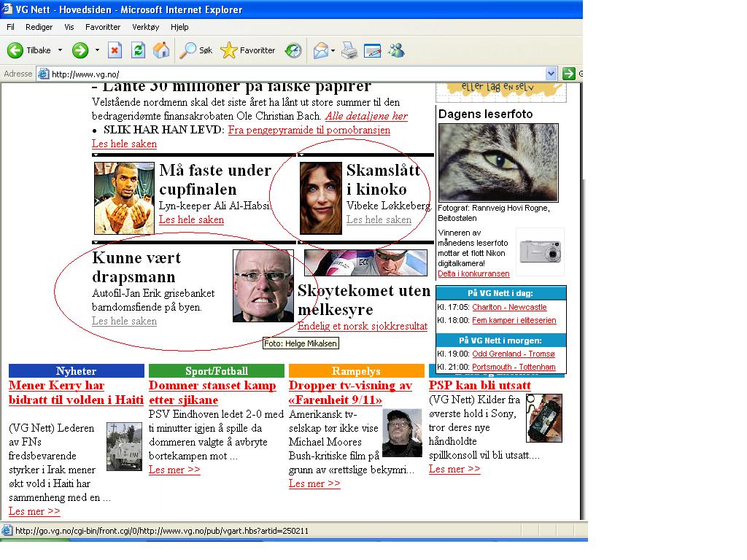
Task: Open the Odd Grenland - Tromsø link
Action: (513, 354)
